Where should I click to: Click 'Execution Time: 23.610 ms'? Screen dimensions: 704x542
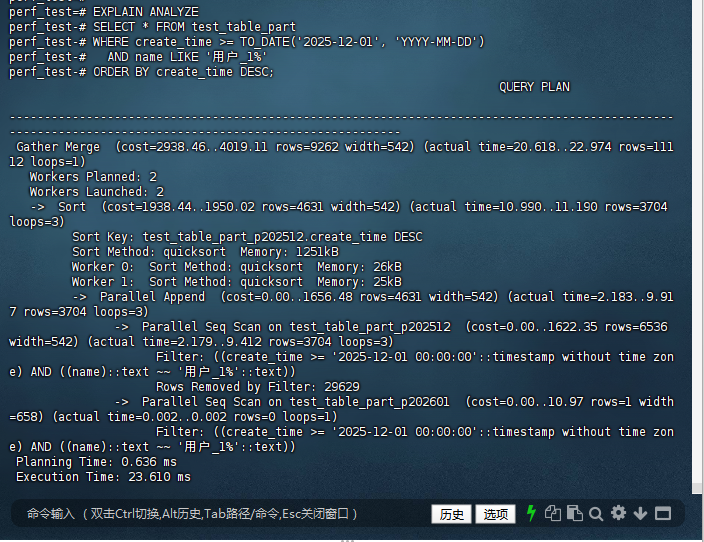(103, 477)
